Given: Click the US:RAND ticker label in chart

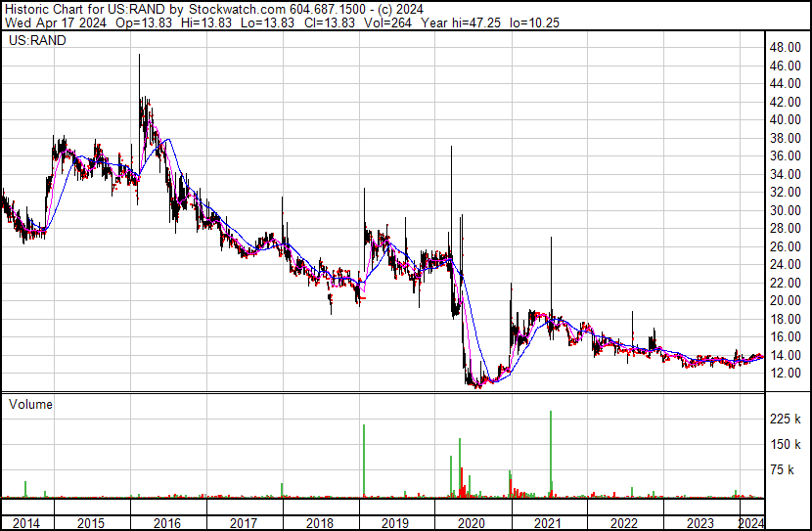Looking at the screenshot, I should [x=32, y=42].
